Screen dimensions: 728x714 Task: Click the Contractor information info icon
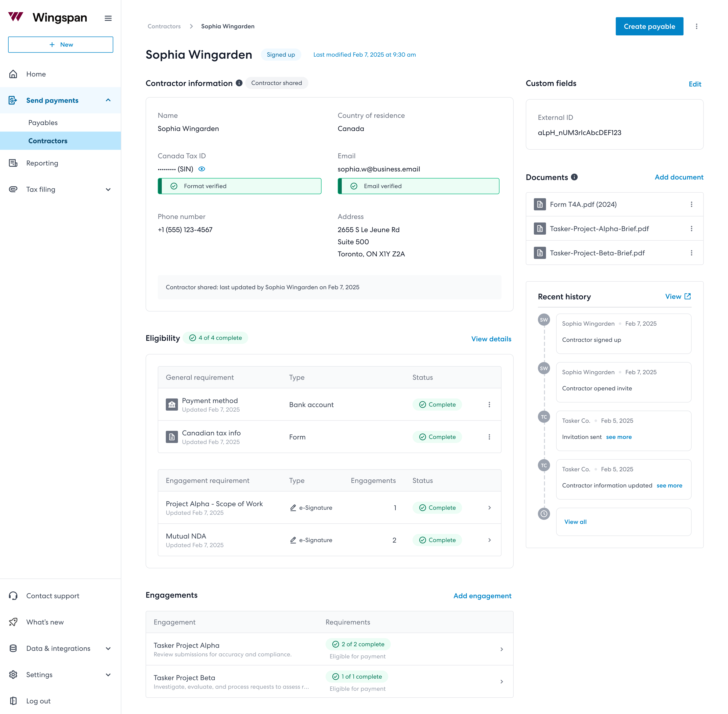coord(239,83)
